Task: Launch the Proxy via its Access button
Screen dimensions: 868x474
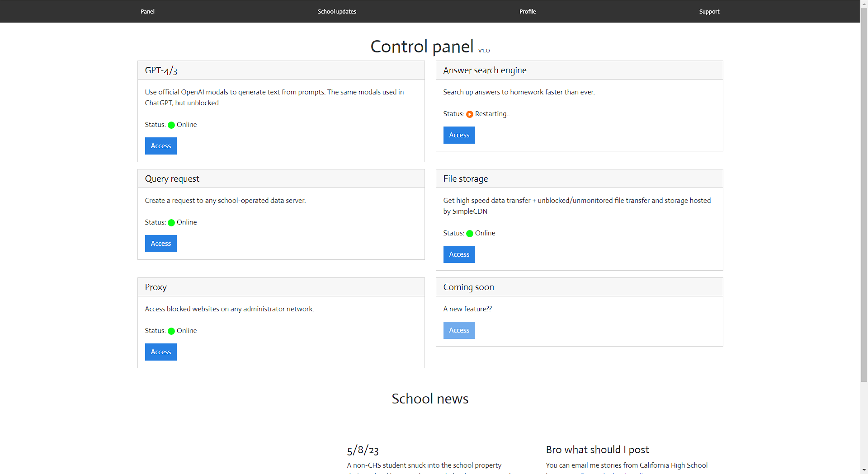Action: tap(161, 352)
